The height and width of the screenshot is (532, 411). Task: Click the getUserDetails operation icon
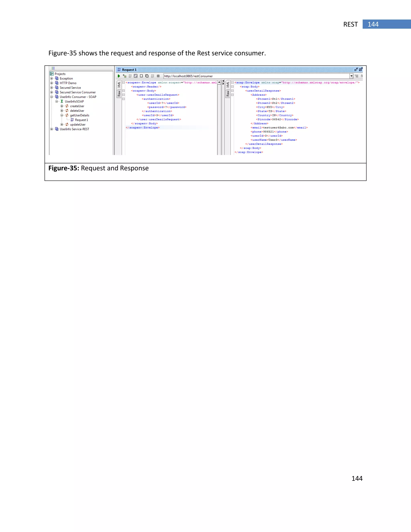(x=67, y=115)
